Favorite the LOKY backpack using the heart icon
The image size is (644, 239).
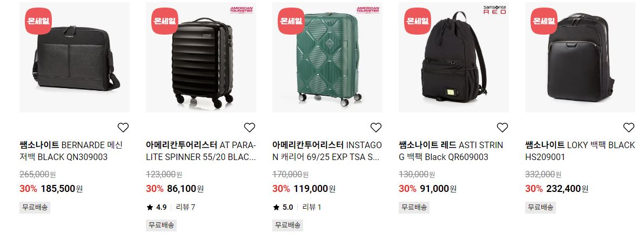point(629,128)
